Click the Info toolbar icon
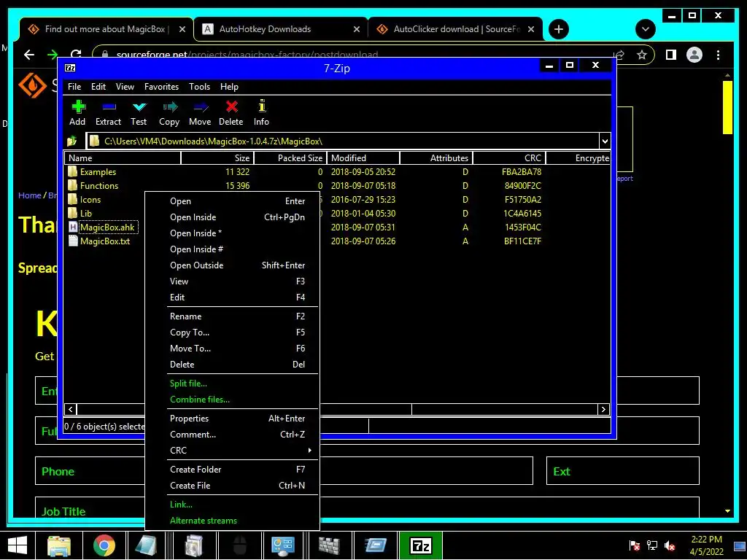 [262, 106]
